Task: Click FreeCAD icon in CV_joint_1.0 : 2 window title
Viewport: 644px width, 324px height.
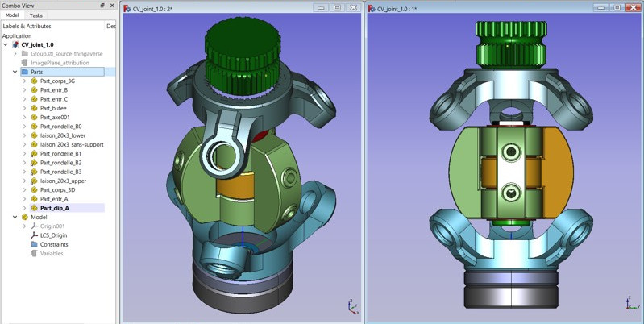Action: point(127,8)
